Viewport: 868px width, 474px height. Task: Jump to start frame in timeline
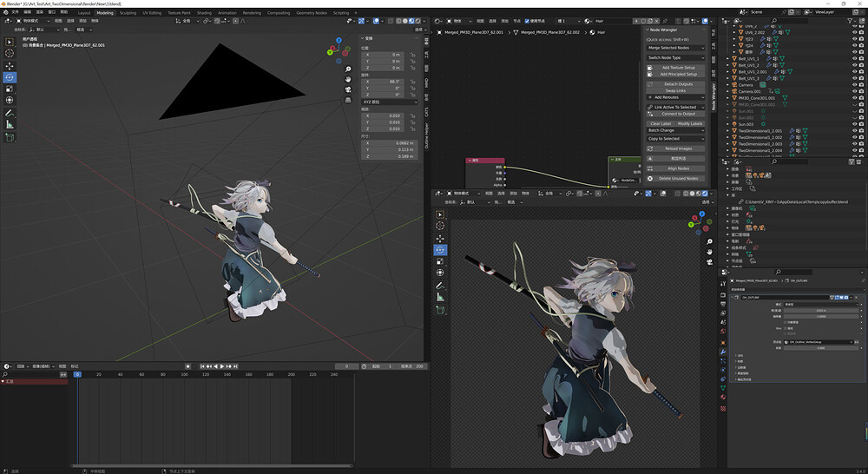(202, 366)
